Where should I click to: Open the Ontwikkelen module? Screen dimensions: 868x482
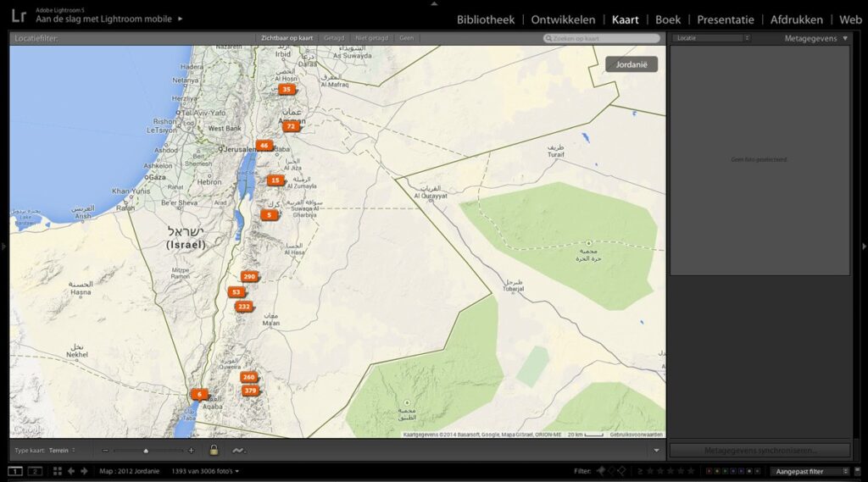(x=563, y=19)
